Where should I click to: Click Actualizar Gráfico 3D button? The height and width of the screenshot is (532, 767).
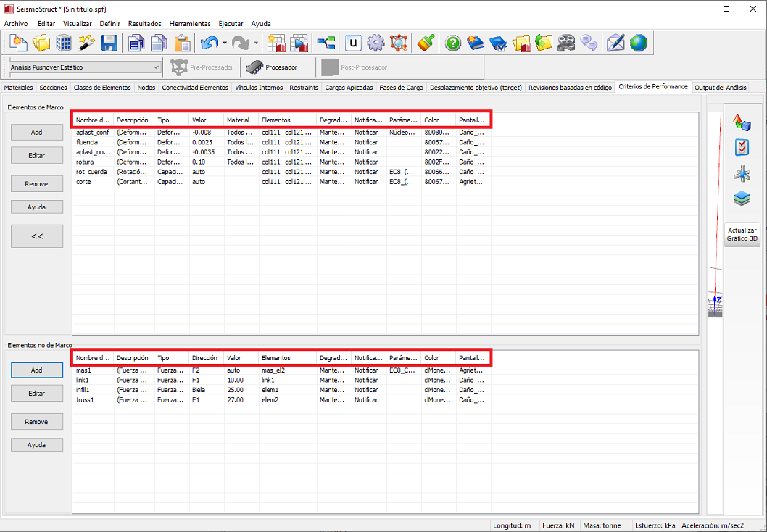pyautogui.click(x=742, y=234)
